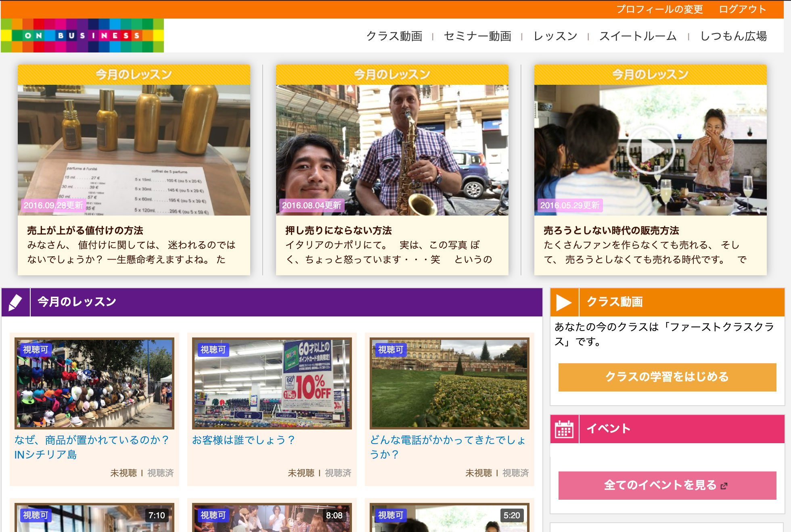Mark どんな電話 video as 未視聴
The image size is (791, 532).
[479, 473]
